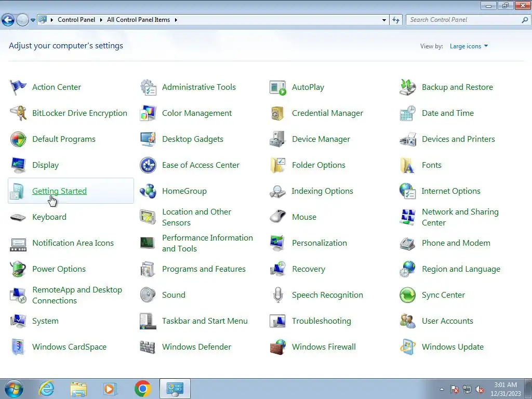Image resolution: width=532 pixels, height=399 pixels.
Task: Open the Windows Start button
Action: click(14, 389)
